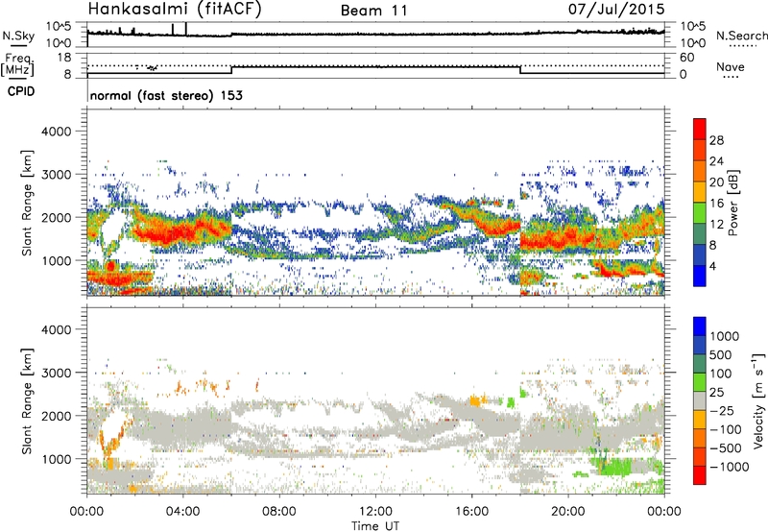Viewport: 768px width, 532px height.
Task: Click the '3000' tick of the velocity panel
Action: pyautogui.click(x=57, y=373)
